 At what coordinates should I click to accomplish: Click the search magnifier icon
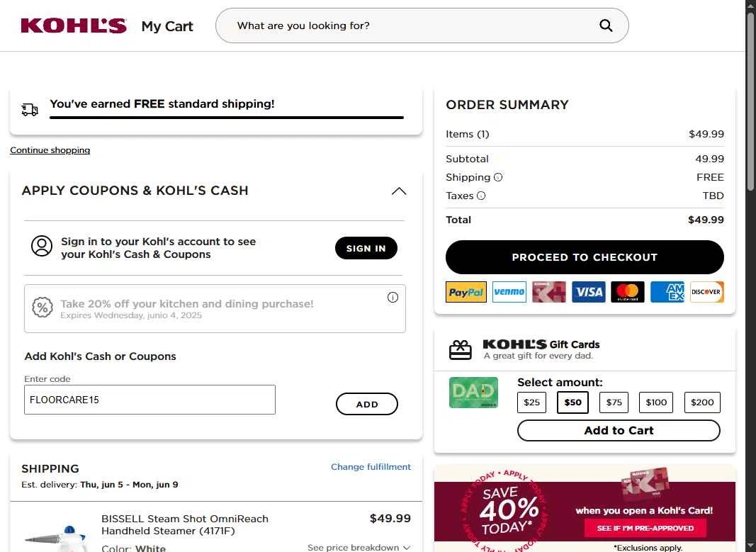coord(606,26)
